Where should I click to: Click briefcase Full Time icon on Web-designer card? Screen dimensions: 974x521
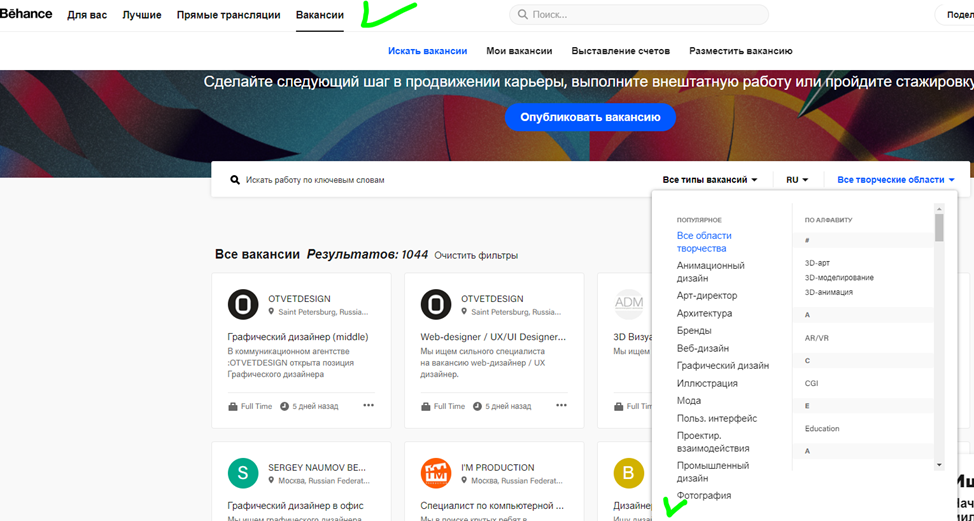[426, 407]
